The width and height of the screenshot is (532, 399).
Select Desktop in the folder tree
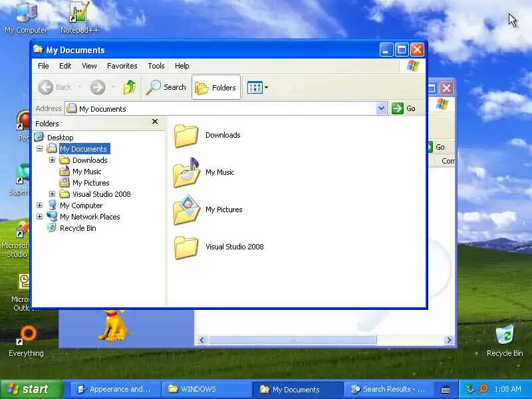(60, 138)
